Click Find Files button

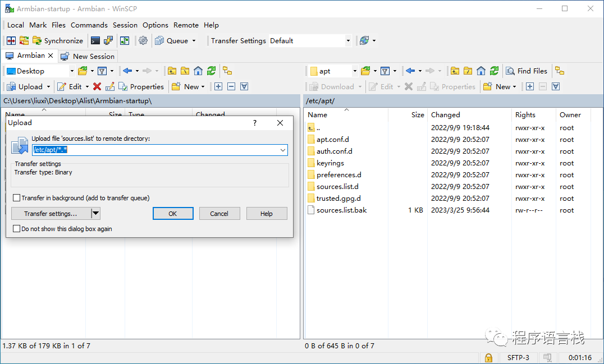[527, 71]
